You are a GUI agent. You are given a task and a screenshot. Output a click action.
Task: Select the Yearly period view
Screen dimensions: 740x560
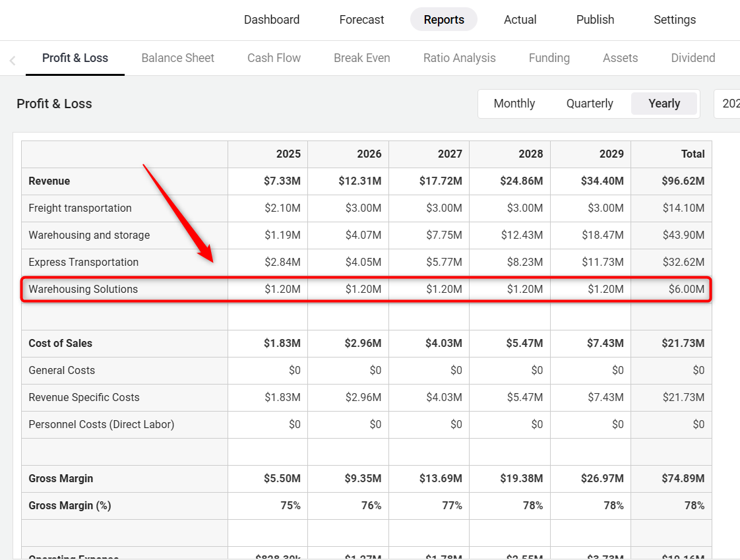click(663, 104)
